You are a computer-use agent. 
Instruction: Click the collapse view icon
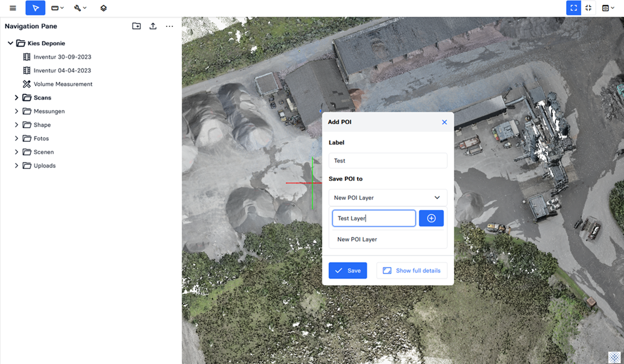[x=588, y=8]
